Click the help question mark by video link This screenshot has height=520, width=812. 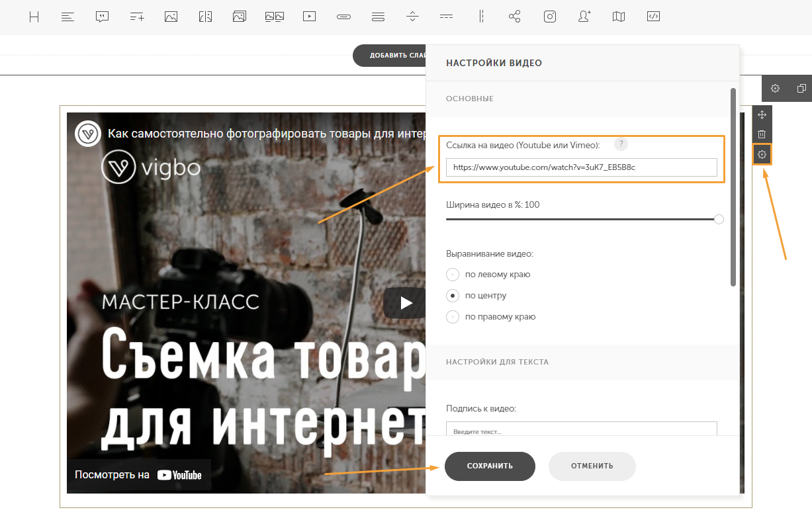click(621, 144)
